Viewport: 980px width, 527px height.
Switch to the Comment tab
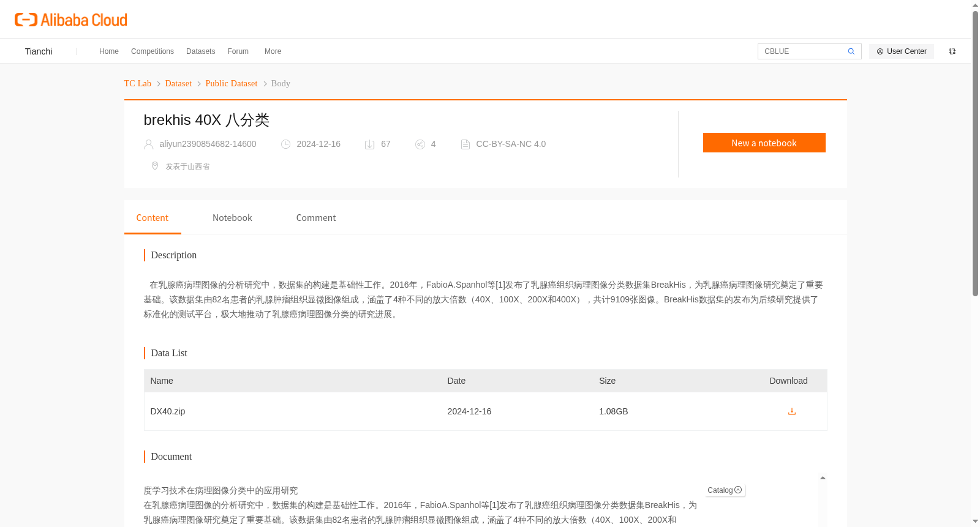[x=316, y=218]
